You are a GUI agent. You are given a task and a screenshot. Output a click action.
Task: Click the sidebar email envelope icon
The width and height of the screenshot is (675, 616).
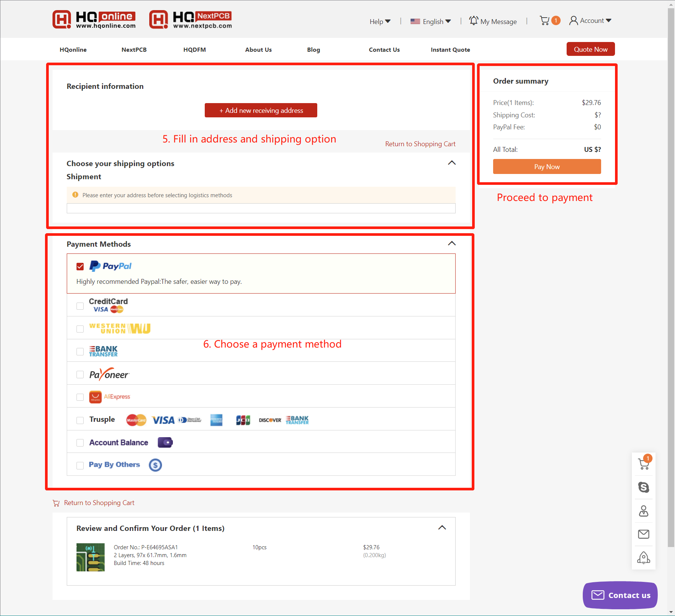pos(644,534)
